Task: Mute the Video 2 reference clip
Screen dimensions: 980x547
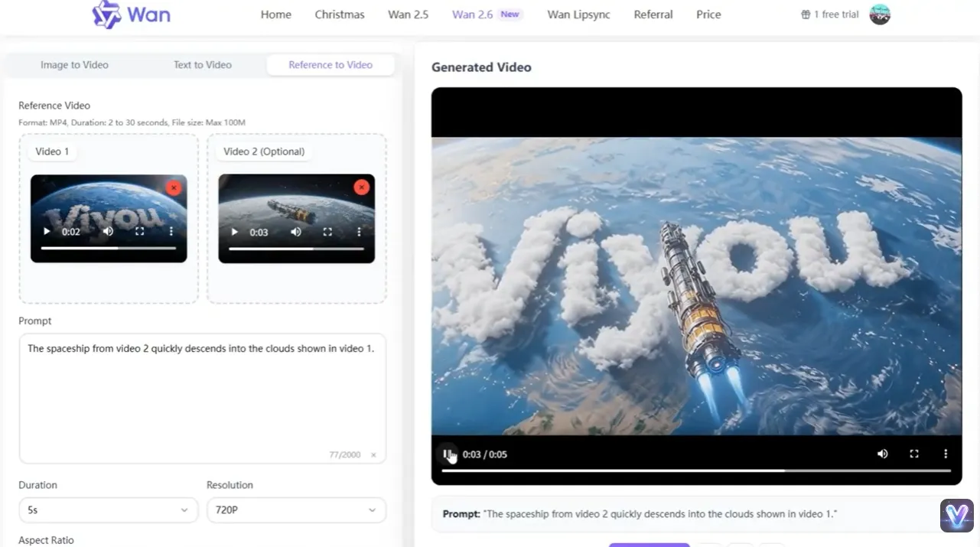Action: (x=296, y=232)
